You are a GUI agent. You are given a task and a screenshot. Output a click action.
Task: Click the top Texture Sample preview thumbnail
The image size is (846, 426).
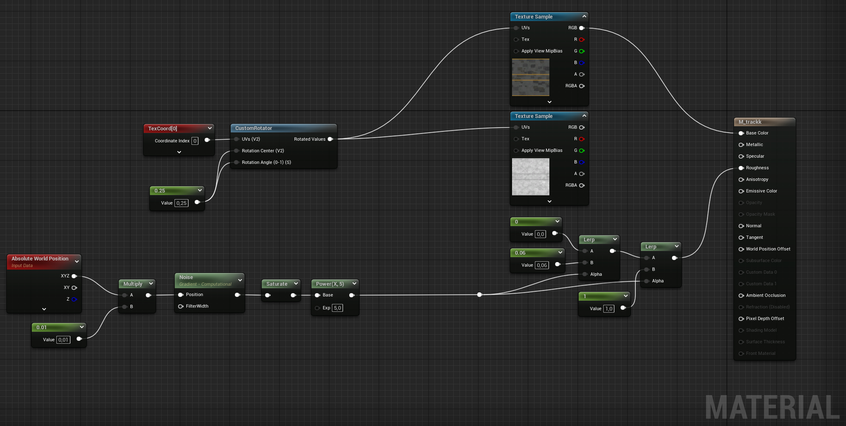click(x=530, y=77)
